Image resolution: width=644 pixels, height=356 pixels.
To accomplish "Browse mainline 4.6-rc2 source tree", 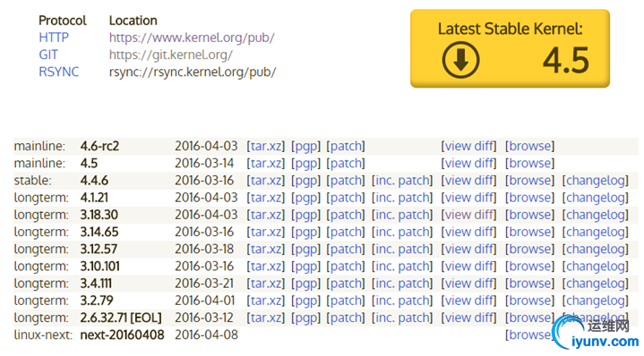I will [530, 146].
